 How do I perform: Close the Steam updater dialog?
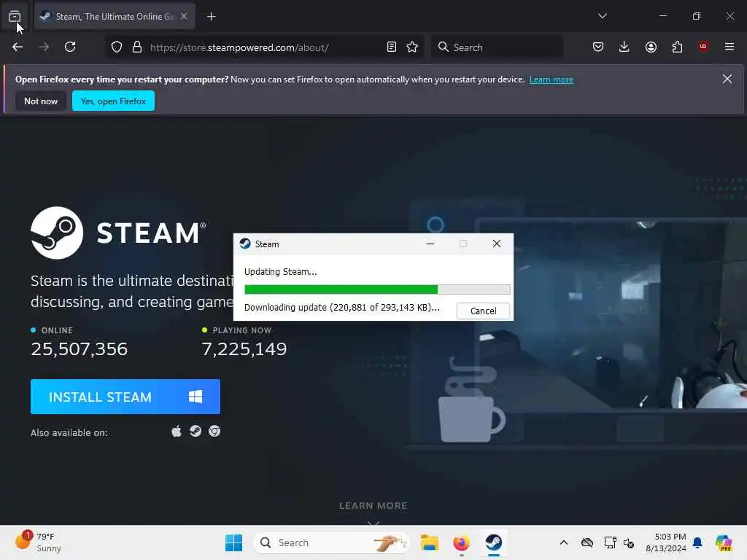[x=496, y=244]
